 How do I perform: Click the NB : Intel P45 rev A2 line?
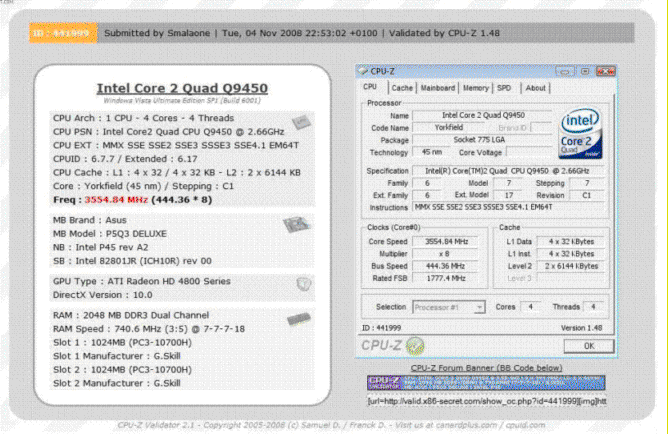[x=101, y=247]
